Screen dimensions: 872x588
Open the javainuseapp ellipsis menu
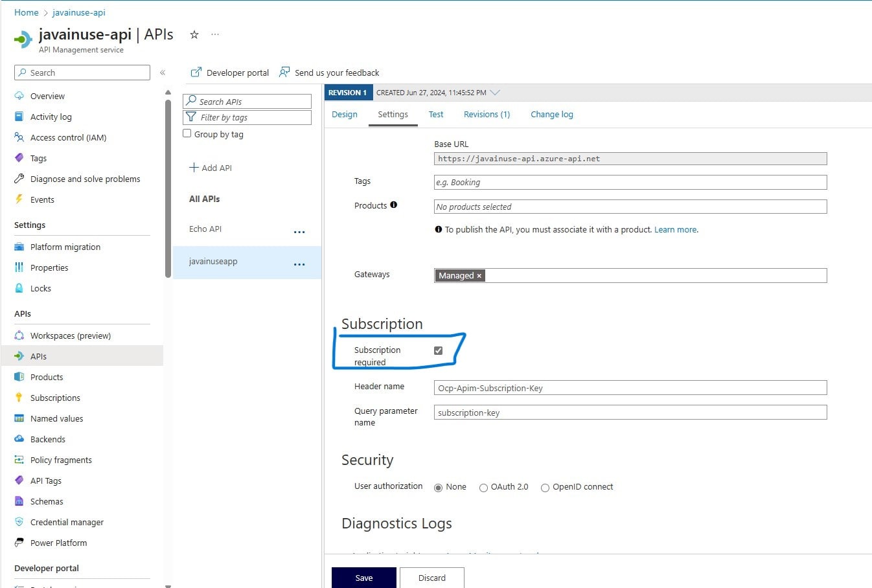pos(299,264)
